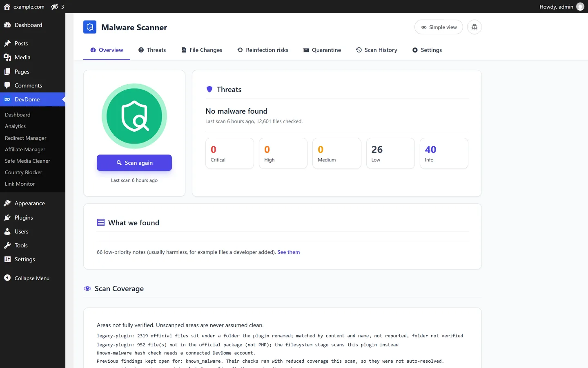588x368 pixels.
Task: Switch to the Threats tab
Action: click(152, 50)
